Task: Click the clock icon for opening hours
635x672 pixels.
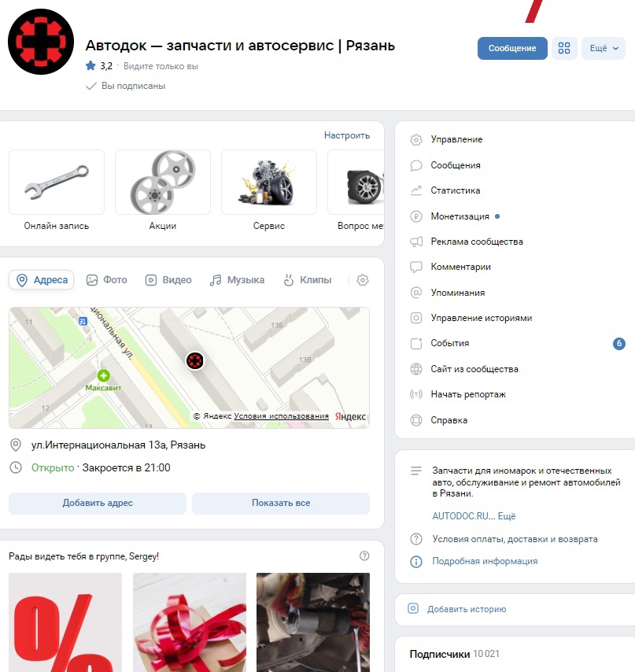Action: coord(16,467)
